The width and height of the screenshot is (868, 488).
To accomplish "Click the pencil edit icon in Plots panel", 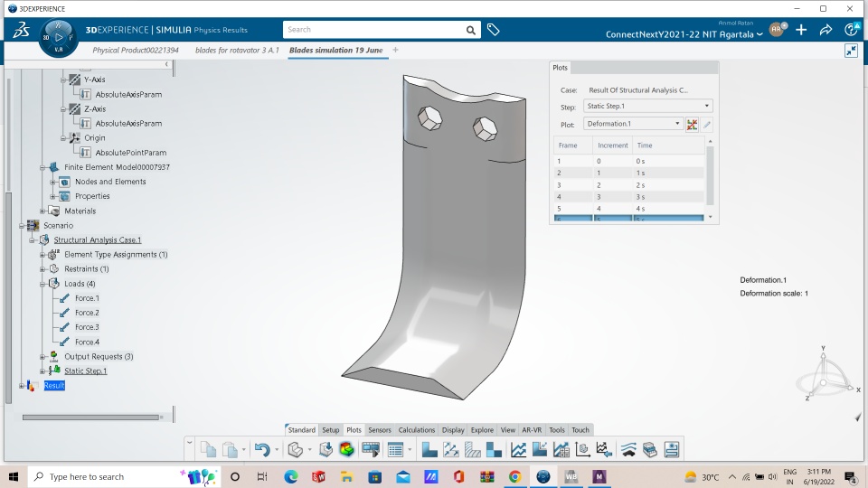I will pyautogui.click(x=707, y=124).
